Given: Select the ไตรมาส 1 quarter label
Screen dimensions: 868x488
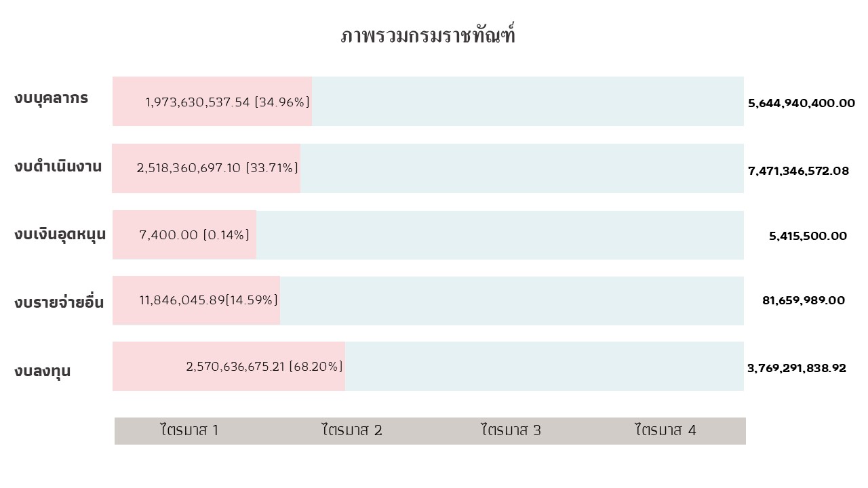Looking at the screenshot, I should click(189, 430).
